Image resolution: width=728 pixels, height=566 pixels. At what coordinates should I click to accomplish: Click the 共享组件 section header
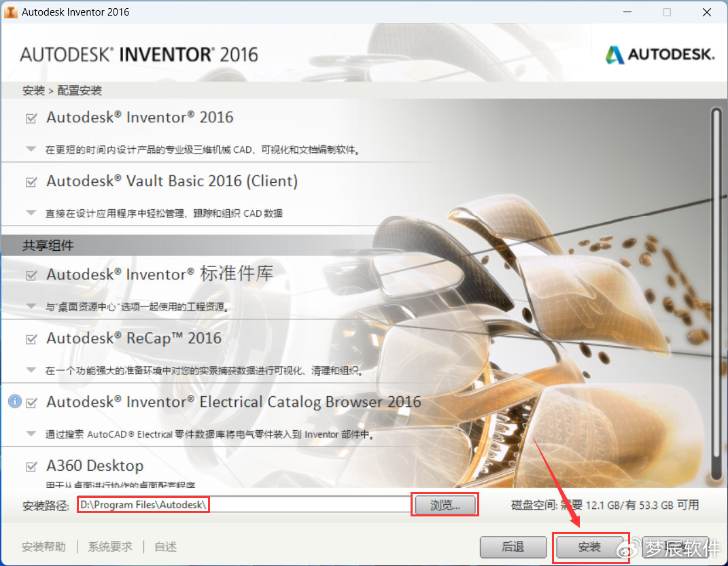48,245
